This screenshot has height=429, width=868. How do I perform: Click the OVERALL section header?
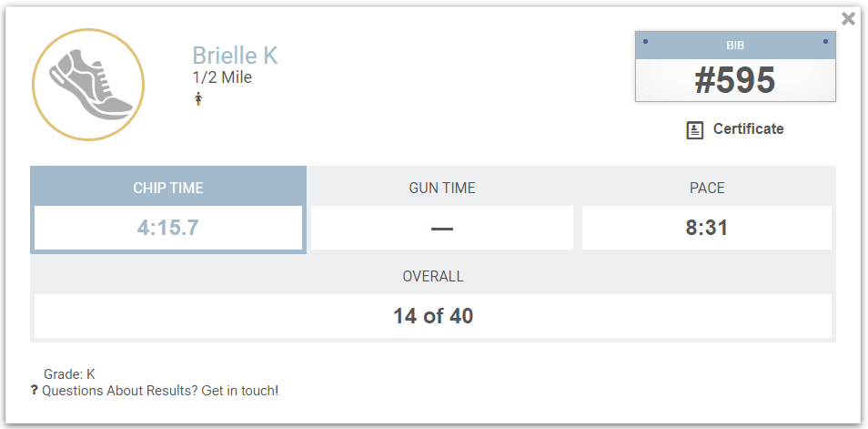pos(433,277)
